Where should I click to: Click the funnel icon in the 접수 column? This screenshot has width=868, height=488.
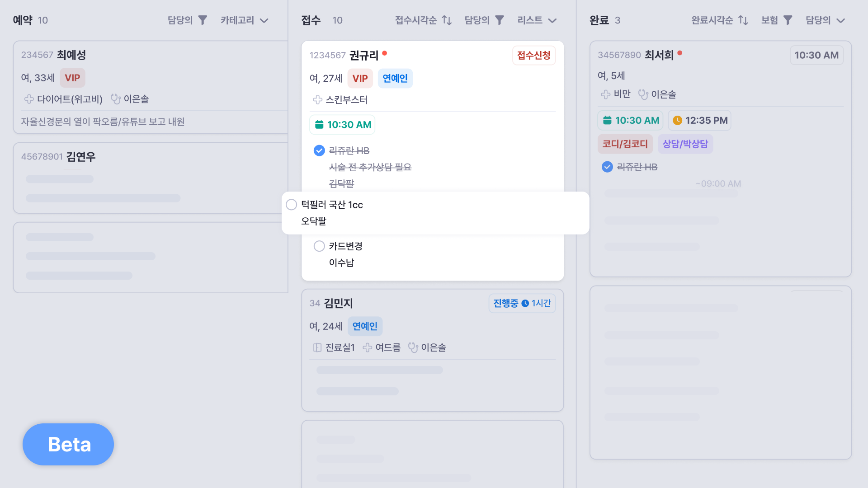(x=500, y=20)
